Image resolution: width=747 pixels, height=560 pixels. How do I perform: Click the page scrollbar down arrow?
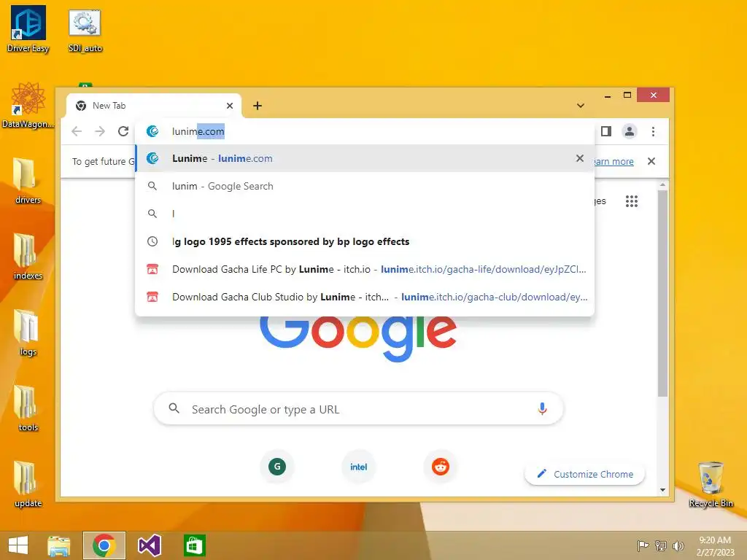(662, 490)
